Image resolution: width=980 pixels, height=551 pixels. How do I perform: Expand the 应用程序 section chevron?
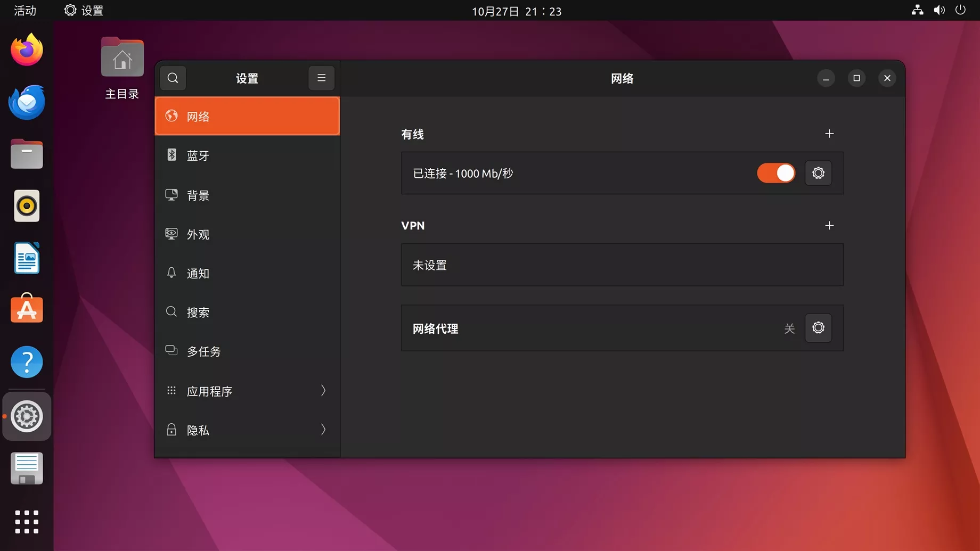(323, 391)
